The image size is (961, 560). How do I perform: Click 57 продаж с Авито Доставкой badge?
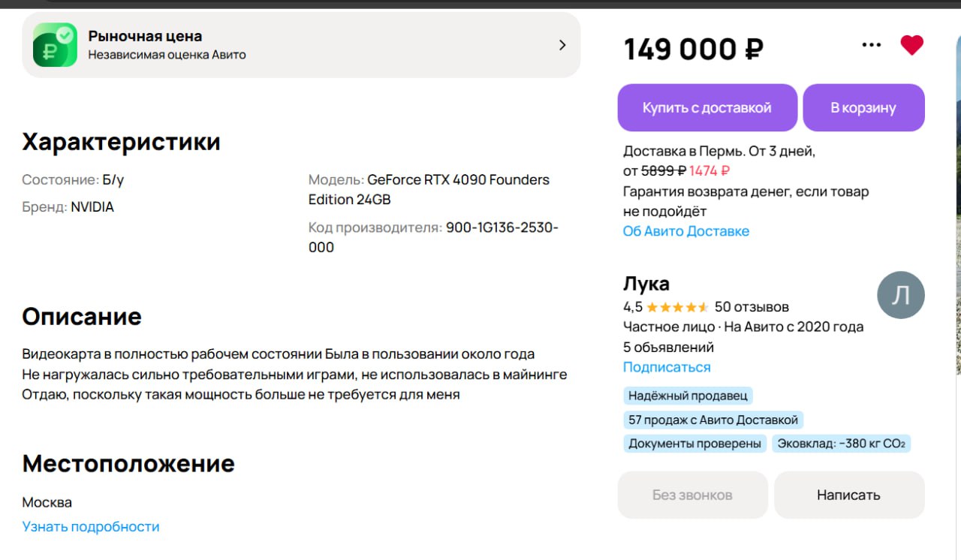713,420
